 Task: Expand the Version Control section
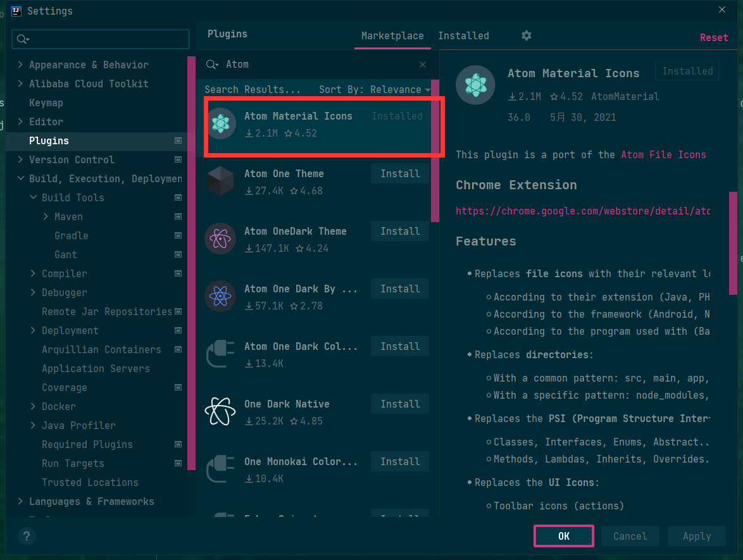click(x=20, y=159)
